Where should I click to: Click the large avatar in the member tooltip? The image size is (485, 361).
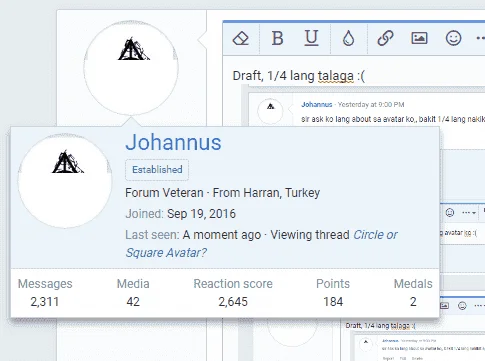pyautogui.click(x=65, y=181)
